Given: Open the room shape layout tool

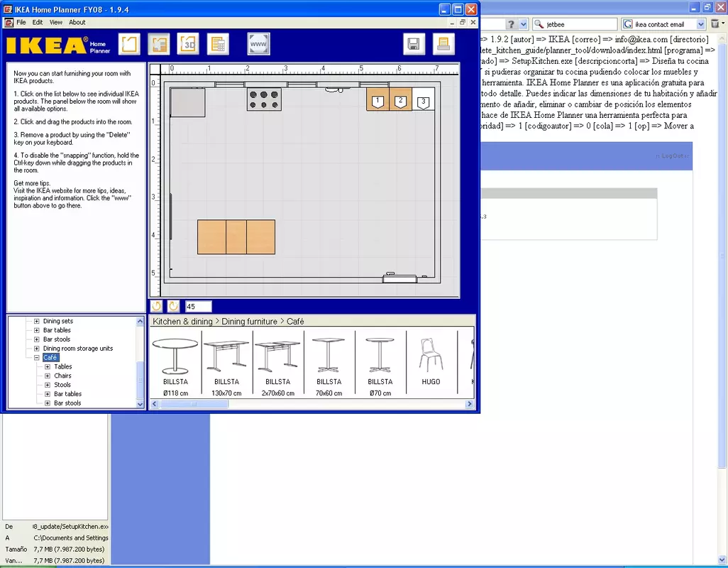Looking at the screenshot, I should click(129, 44).
